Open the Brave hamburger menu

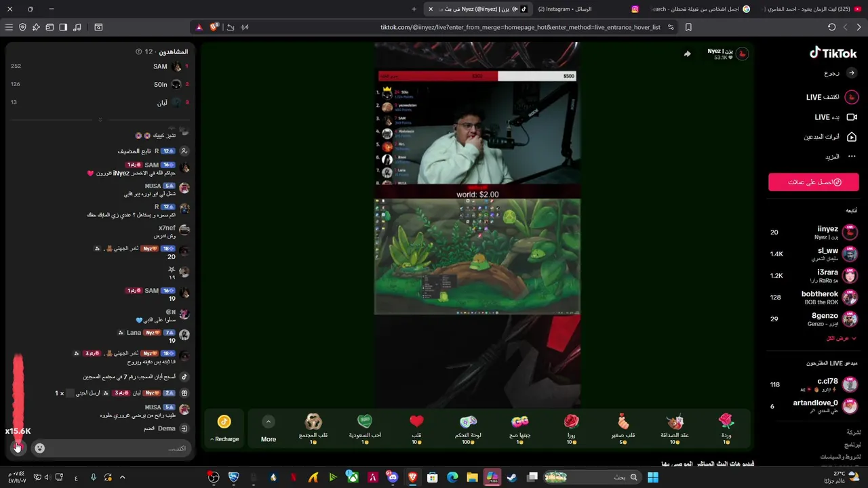9,27
